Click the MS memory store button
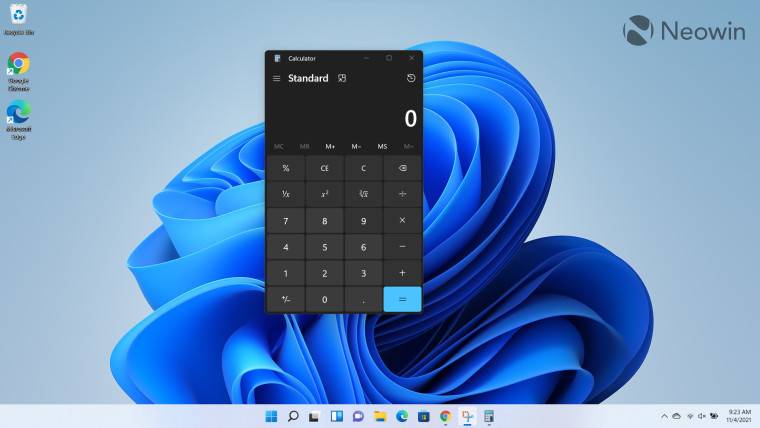 (x=382, y=146)
